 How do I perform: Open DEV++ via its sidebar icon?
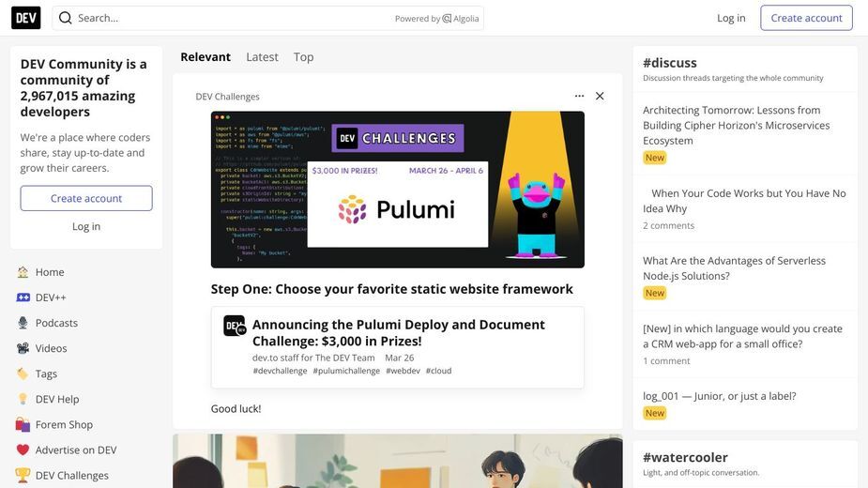tap(23, 297)
